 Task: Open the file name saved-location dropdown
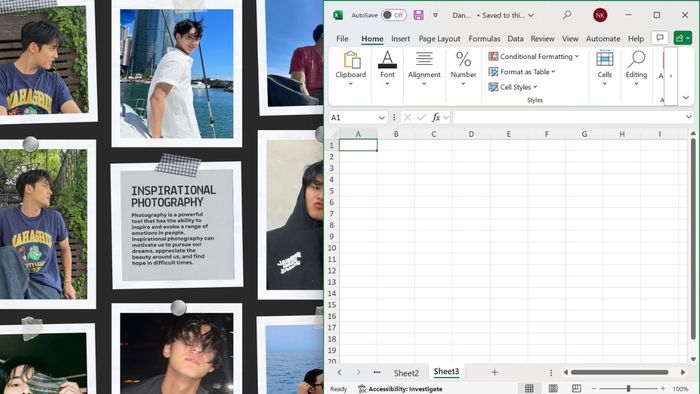click(531, 15)
